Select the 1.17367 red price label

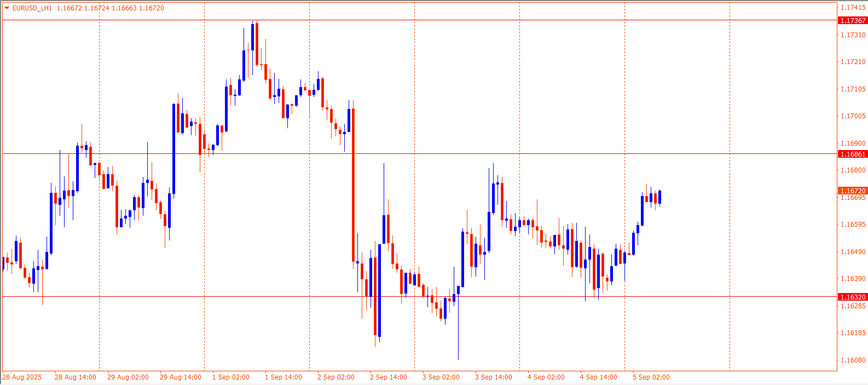[x=853, y=21]
